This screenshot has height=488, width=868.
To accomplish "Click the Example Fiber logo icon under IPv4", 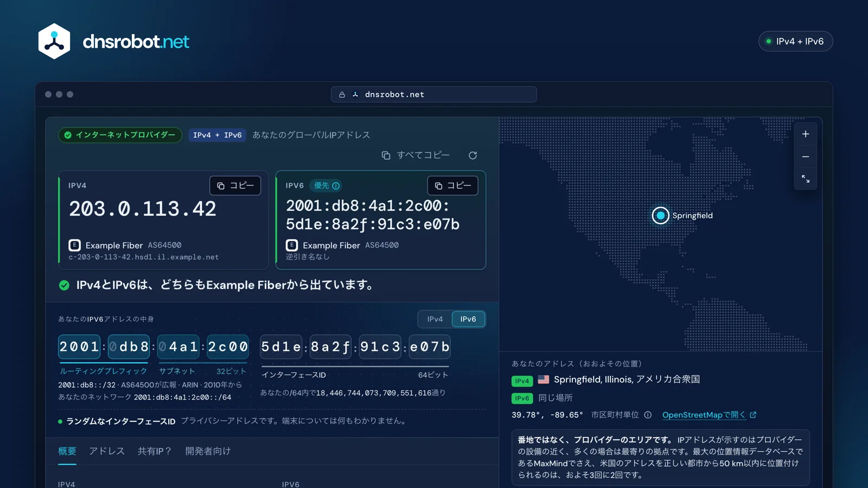I will point(74,245).
